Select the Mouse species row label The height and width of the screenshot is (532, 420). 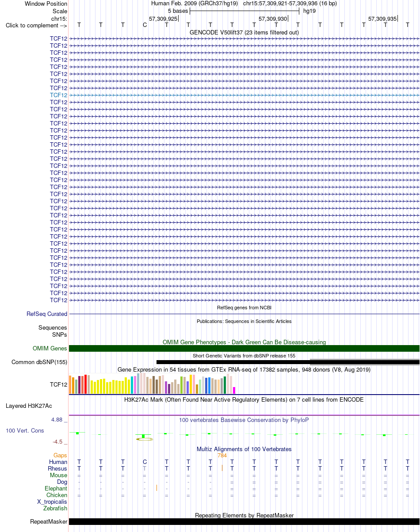(x=59, y=475)
